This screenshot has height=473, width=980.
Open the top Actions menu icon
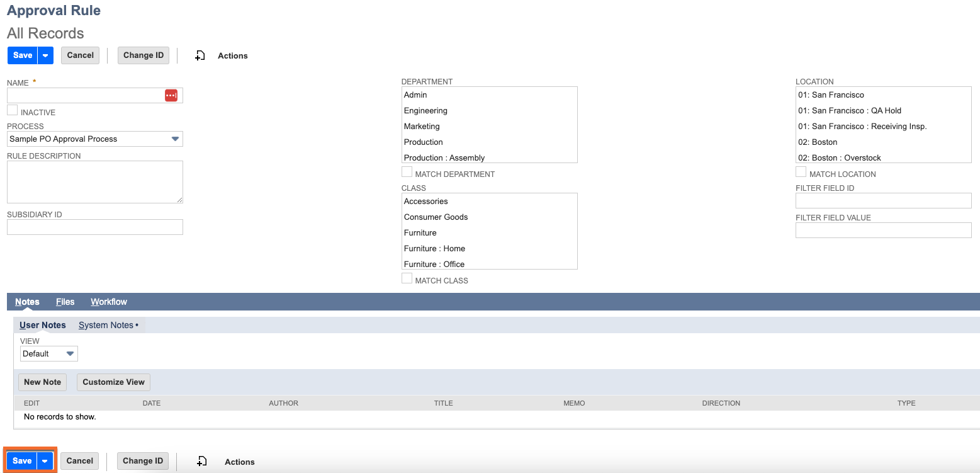[200, 55]
